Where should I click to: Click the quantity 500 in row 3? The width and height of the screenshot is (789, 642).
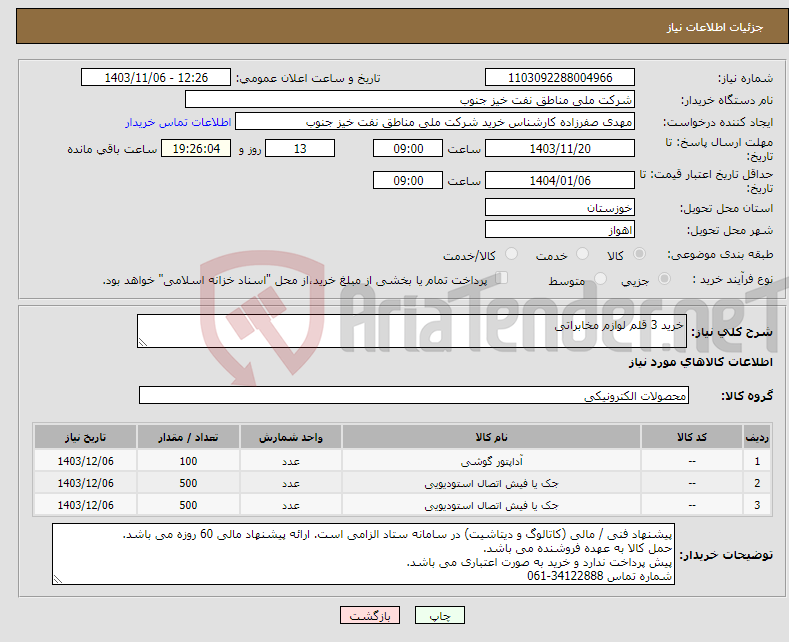(188, 505)
